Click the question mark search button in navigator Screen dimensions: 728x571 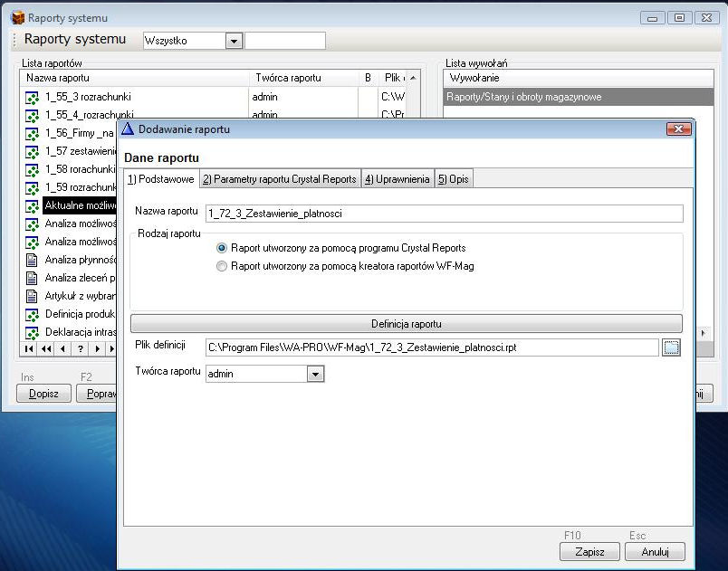[x=80, y=348]
